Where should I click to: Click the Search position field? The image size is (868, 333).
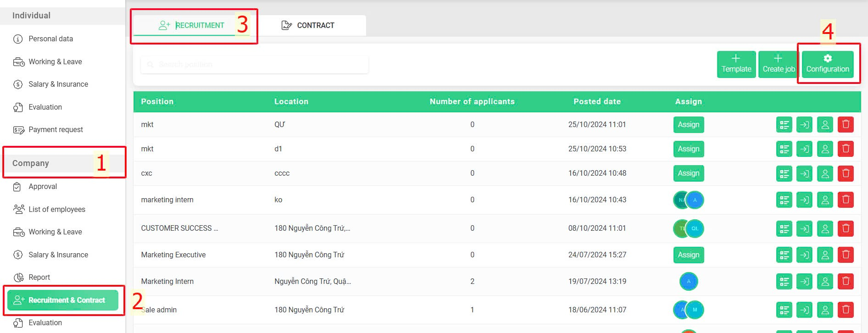point(255,65)
